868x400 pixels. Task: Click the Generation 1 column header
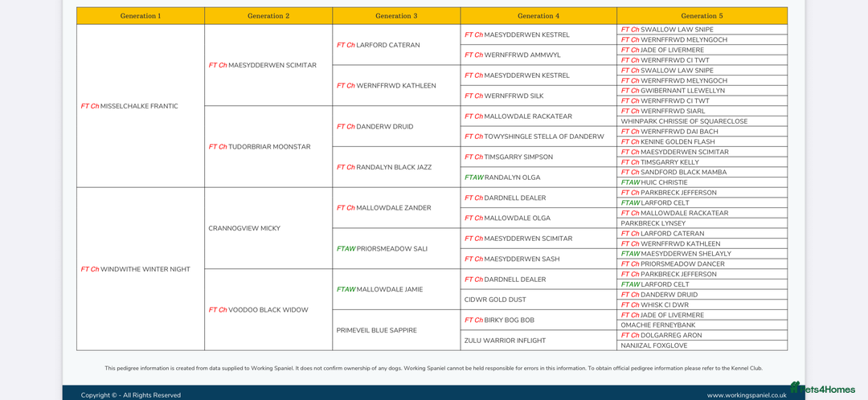point(141,16)
